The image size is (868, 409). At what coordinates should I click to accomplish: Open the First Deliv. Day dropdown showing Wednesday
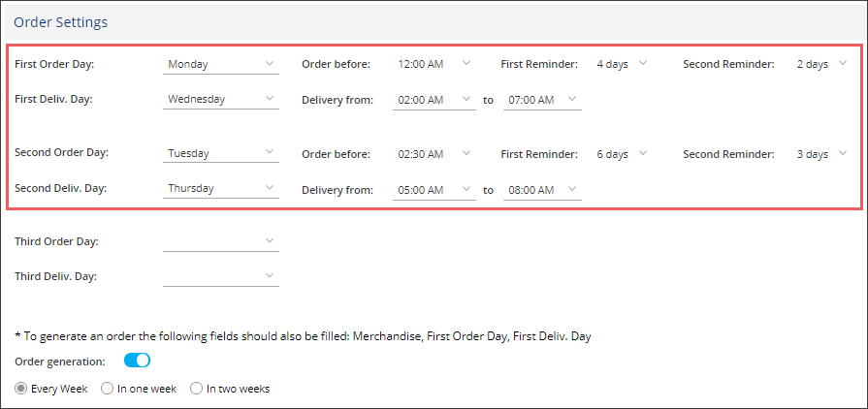coord(221,100)
